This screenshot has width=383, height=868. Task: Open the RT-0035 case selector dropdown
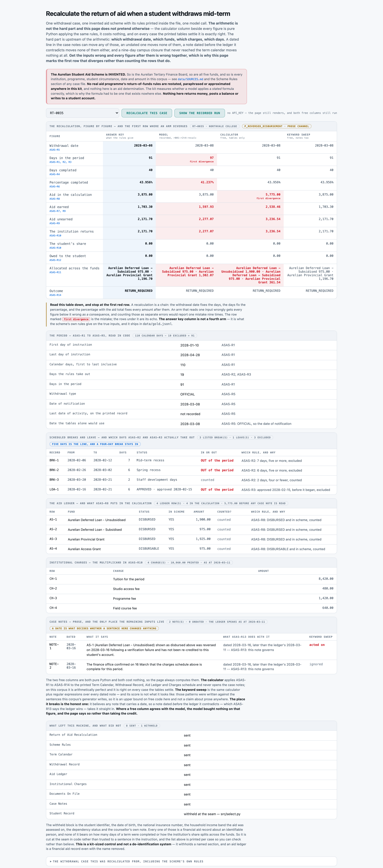tap(83, 113)
